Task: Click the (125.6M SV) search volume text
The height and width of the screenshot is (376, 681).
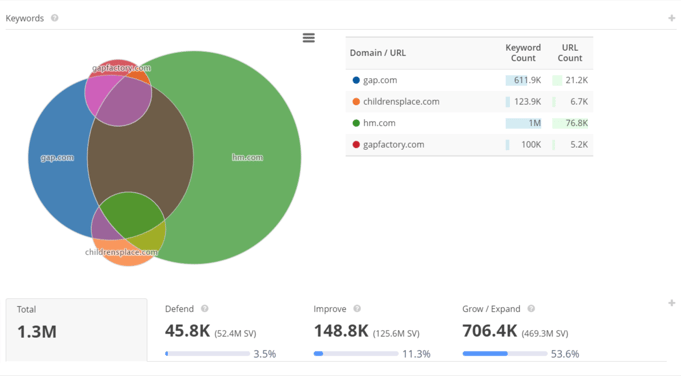Action: (396, 333)
